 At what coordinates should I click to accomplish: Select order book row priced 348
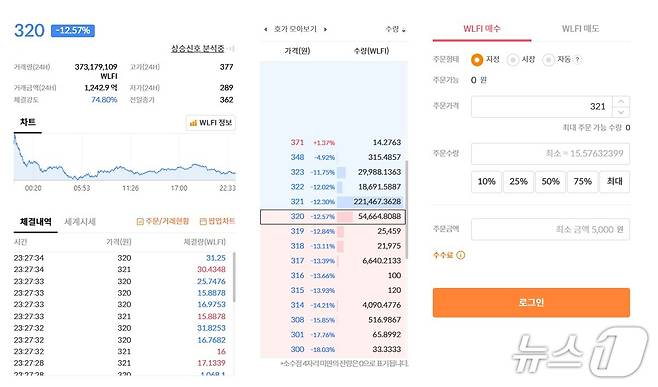334,157
